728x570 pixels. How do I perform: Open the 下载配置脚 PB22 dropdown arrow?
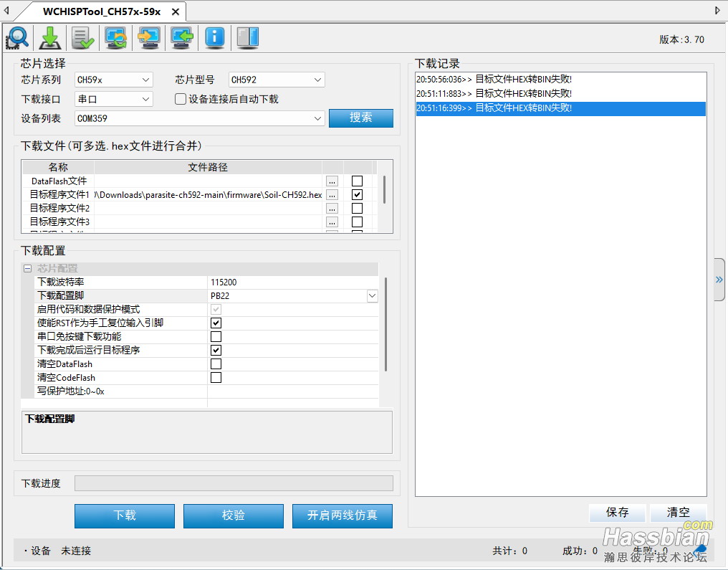pyautogui.click(x=373, y=296)
